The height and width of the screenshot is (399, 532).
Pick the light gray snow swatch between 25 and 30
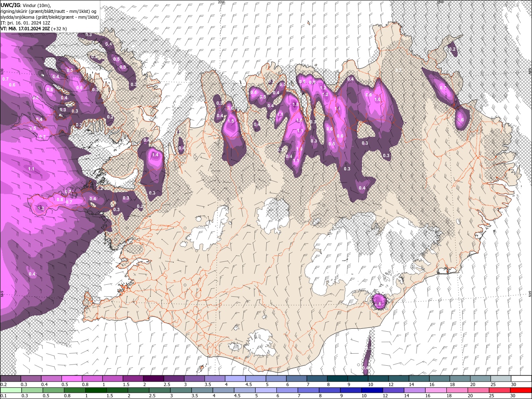pyautogui.click(x=501, y=379)
